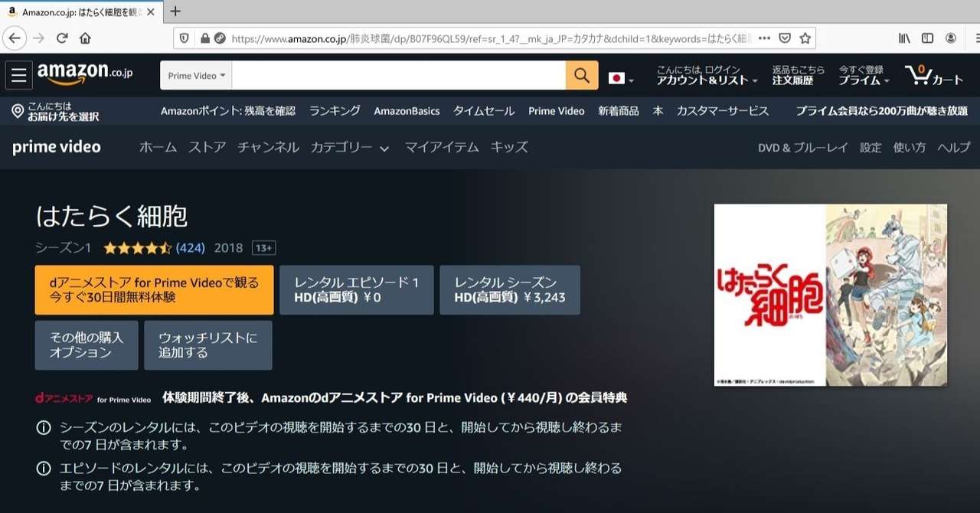Open Prime Video nav link
The width and height of the screenshot is (980, 513).
coord(556,111)
